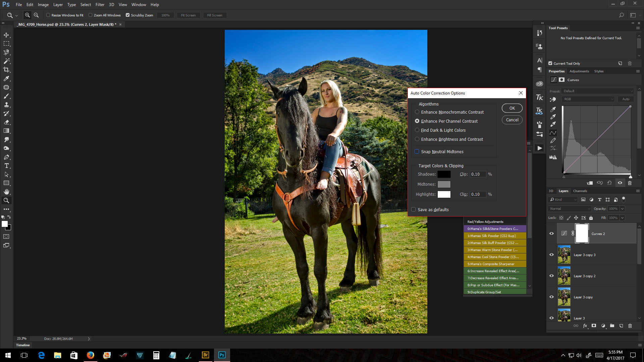644x362 pixels.
Task: Open the Fill slider dropdown arrow
Action: coord(622,218)
